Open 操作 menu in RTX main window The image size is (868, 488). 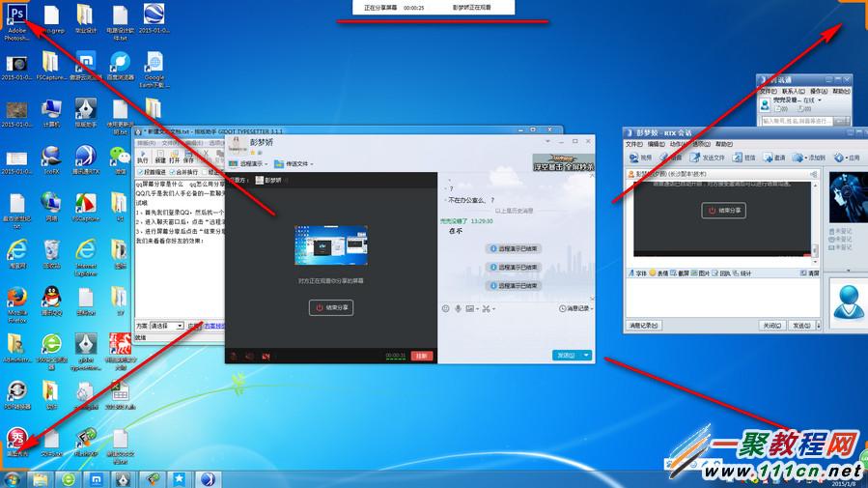tap(819, 91)
